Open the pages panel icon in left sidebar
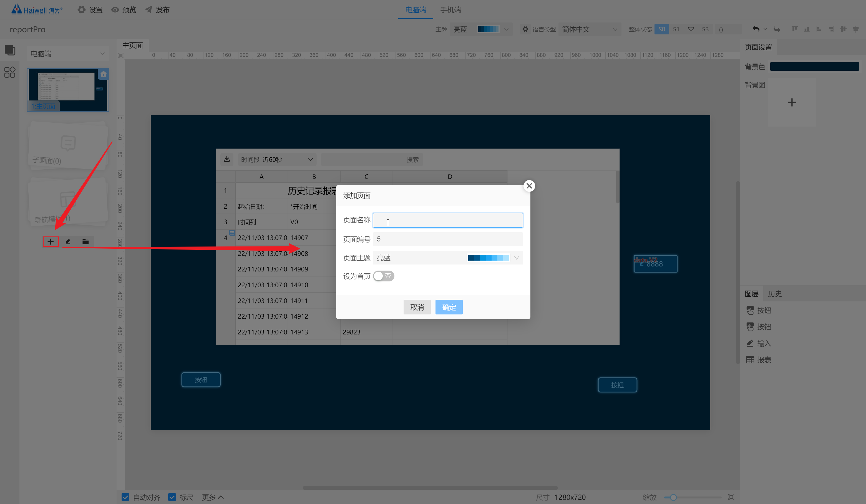 coord(10,50)
